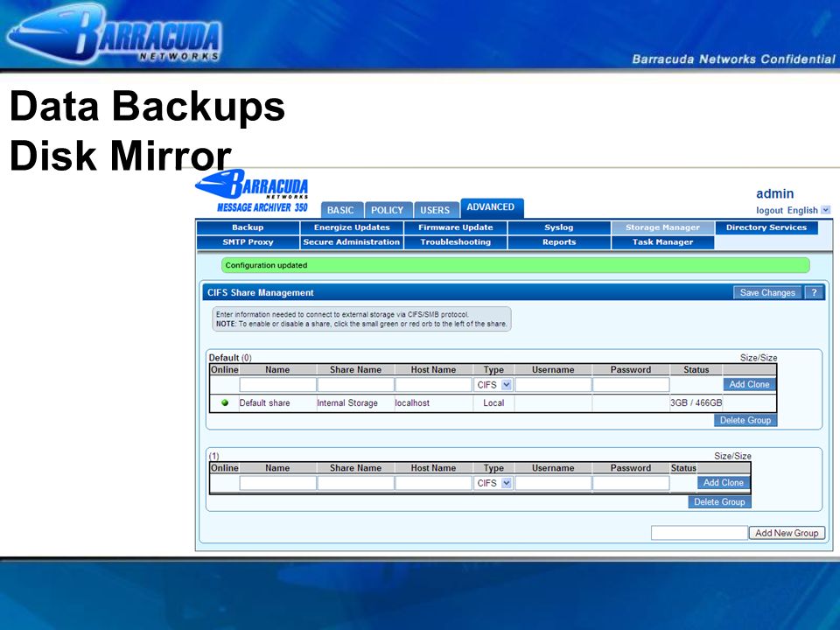Toggle the green online orb for Default share
Viewport: 840px width, 630px height.
point(225,402)
